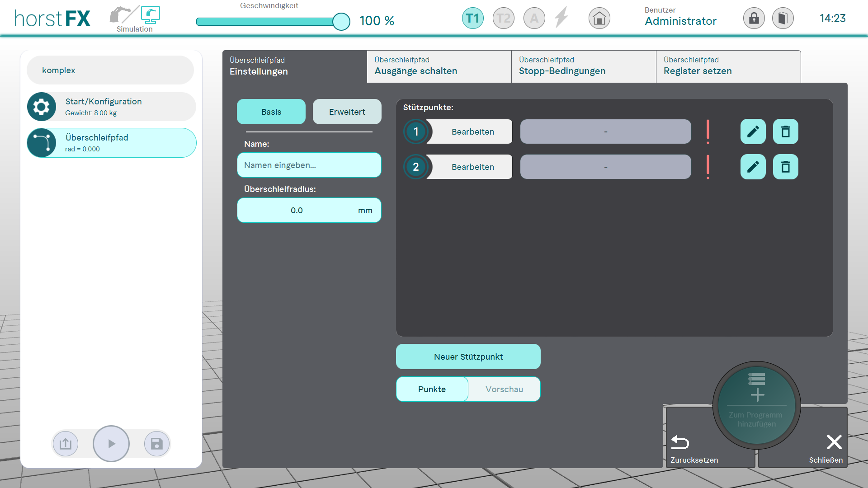Select Start/Konfiguration in program list

tap(111, 107)
